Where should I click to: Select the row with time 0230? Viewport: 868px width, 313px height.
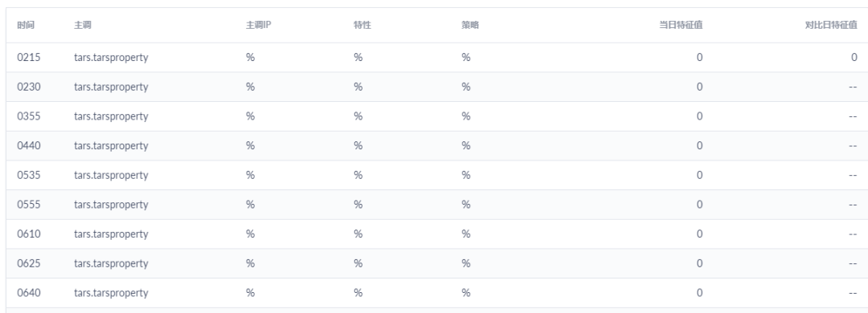click(436, 87)
